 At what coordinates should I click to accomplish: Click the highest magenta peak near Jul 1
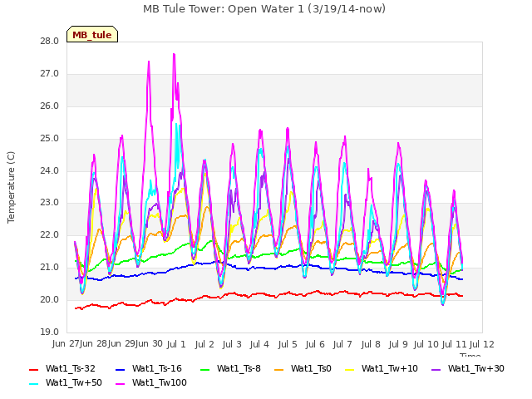174,54
